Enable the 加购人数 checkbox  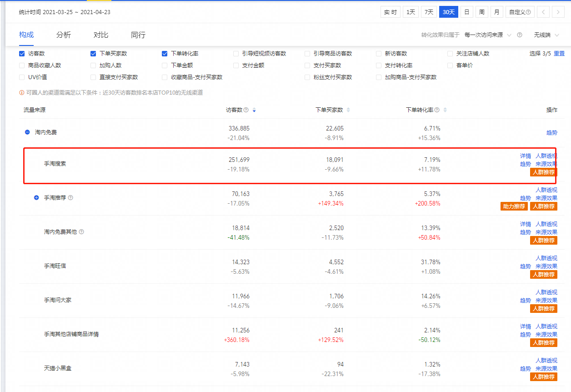coord(93,65)
